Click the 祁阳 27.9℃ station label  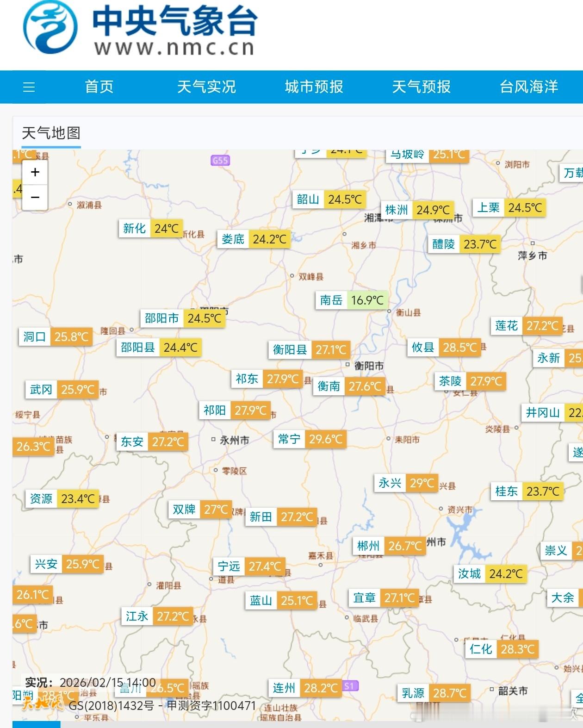235,411
